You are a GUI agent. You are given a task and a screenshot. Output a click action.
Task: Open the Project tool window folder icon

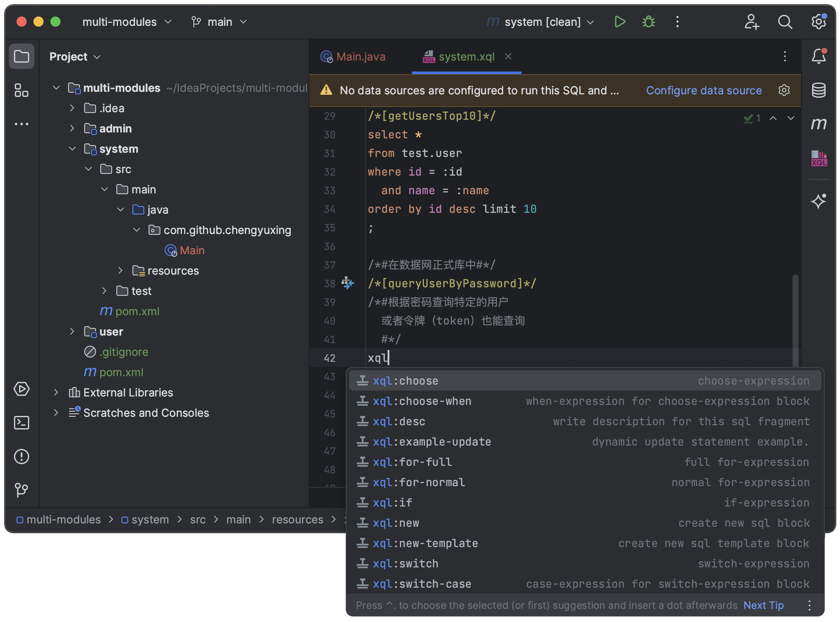coord(22,56)
